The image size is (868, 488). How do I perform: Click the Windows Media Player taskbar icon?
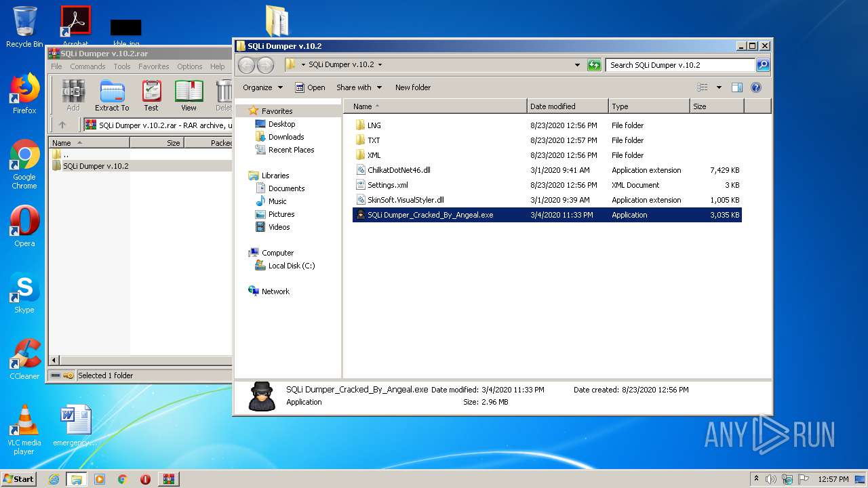pyautogui.click(x=100, y=479)
